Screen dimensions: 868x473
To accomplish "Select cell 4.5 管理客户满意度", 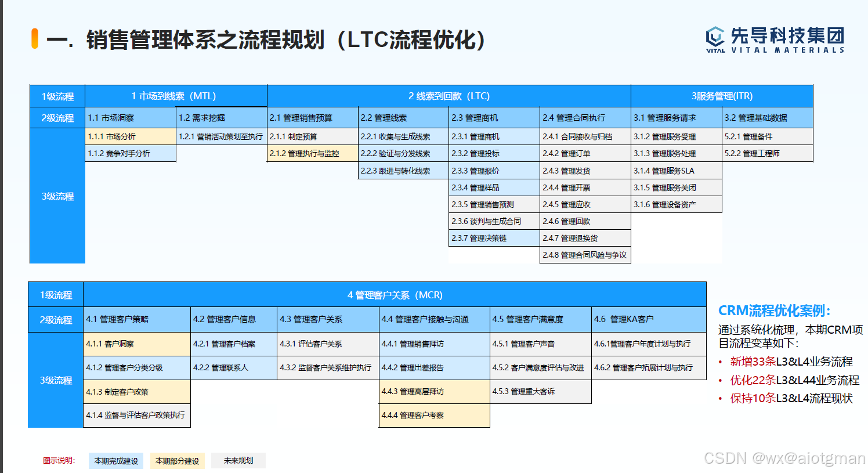I will (x=541, y=319).
